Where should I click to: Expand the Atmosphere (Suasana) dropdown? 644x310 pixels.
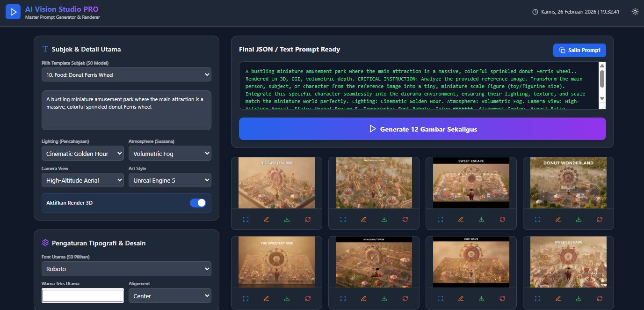pos(170,154)
